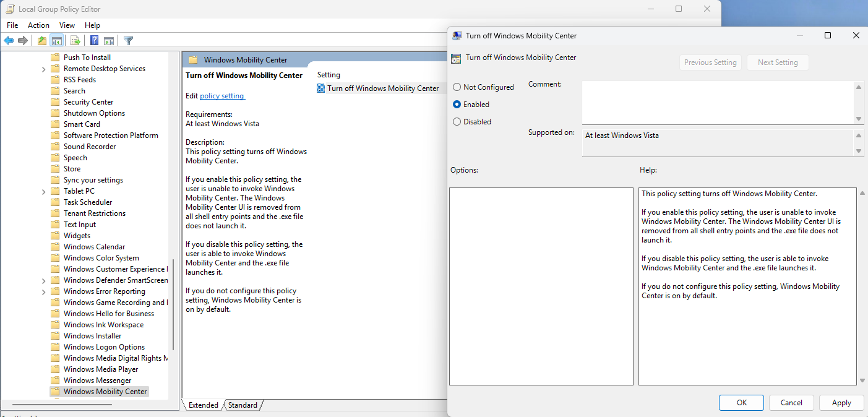Select the Windows Media Player folder icon
The image size is (868, 417).
(x=55, y=369)
